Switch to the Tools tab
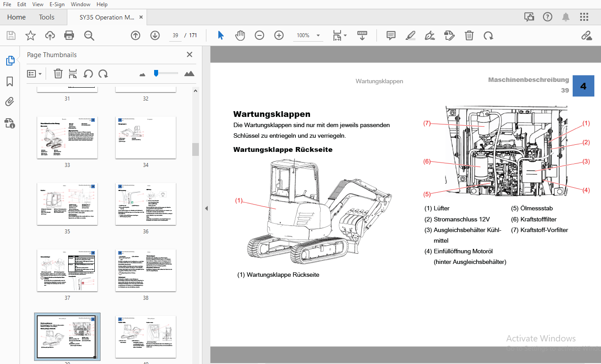This screenshot has width=601, height=364. 47,17
